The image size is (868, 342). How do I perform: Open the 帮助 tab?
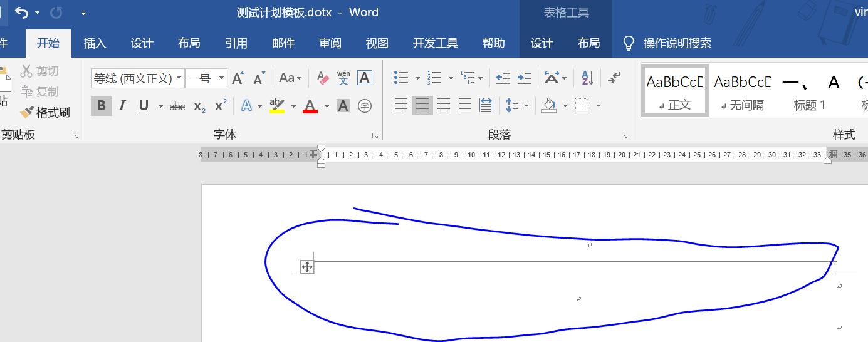point(494,43)
